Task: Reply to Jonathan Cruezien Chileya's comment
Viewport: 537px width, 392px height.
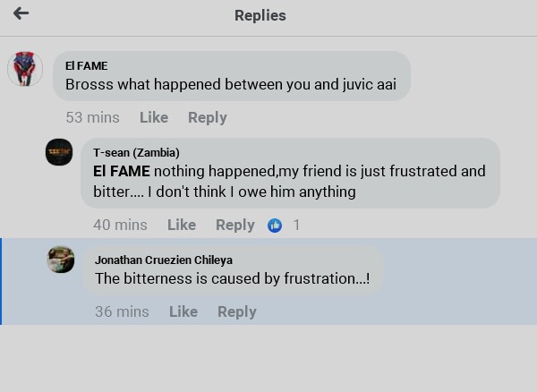Action: 237,311
